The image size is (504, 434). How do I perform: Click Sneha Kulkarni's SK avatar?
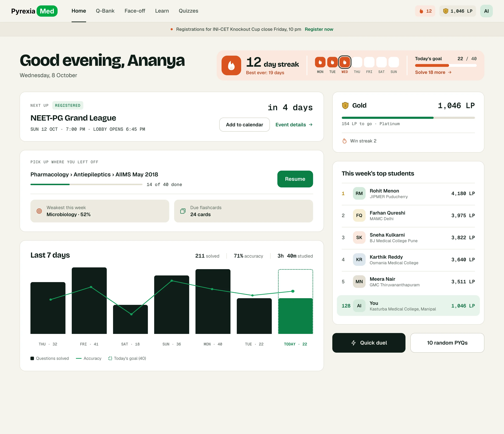pyautogui.click(x=359, y=237)
